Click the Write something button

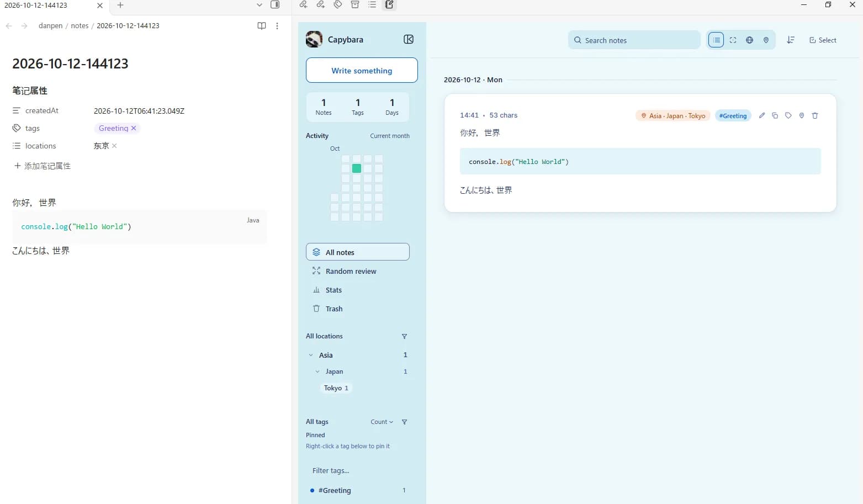(x=362, y=70)
